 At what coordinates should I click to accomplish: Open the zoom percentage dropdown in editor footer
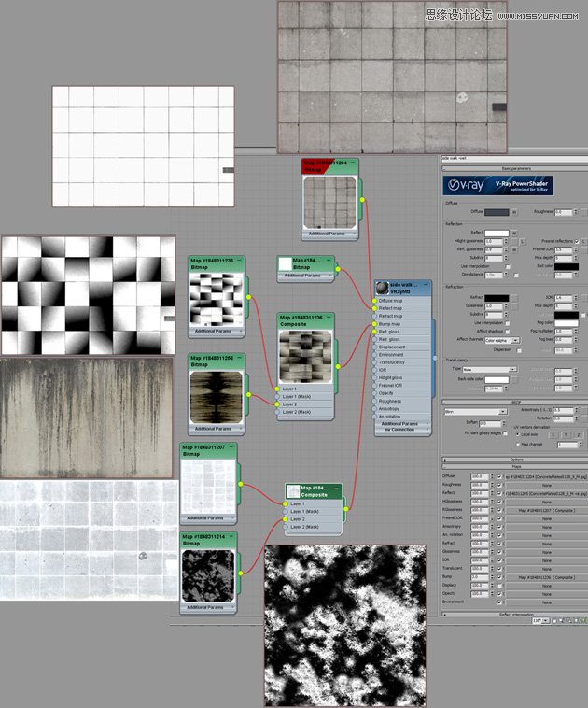[540, 621]
